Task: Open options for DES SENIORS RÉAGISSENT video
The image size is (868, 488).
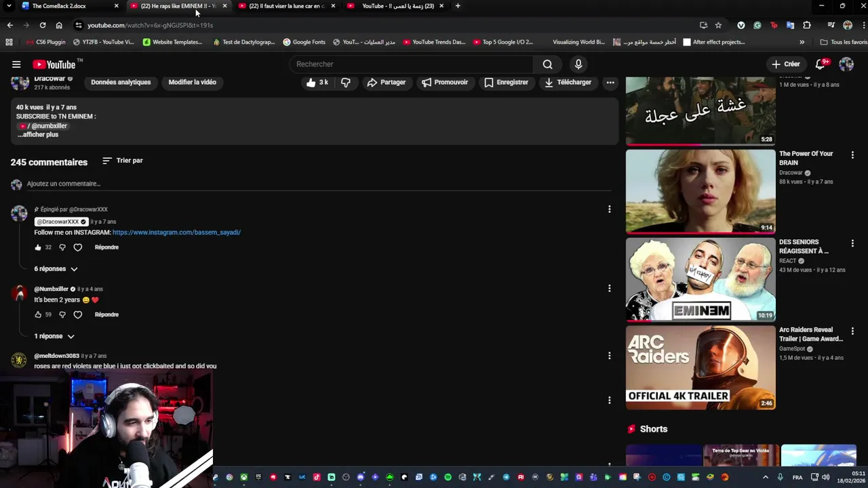Action: (852, 243)
